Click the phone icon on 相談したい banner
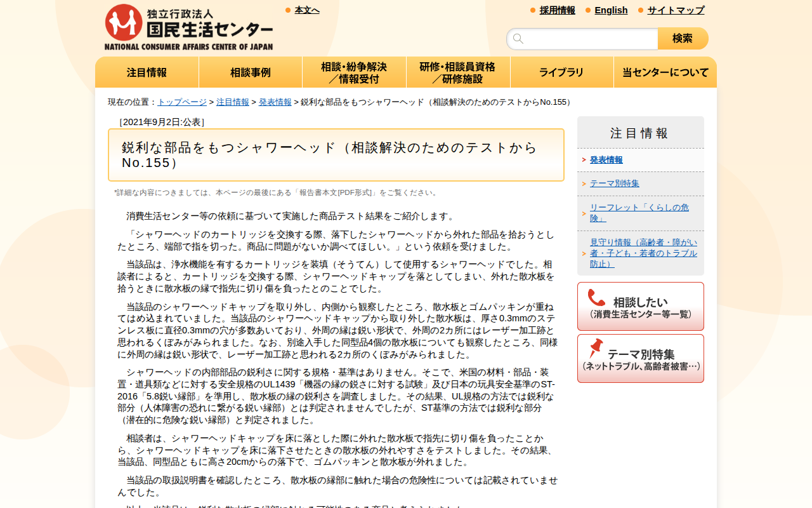The width and height of the screenshot is (812, 508). tap(596, 298)
